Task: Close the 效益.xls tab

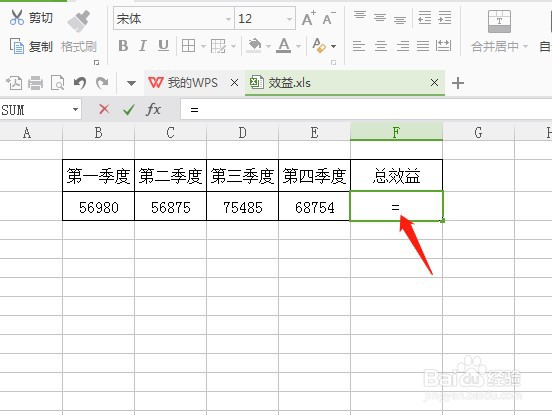Action: (434, 83)
